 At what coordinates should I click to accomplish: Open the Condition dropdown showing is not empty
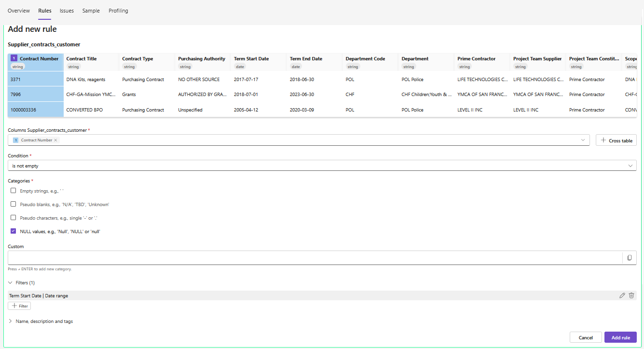[x=322, y=166]
